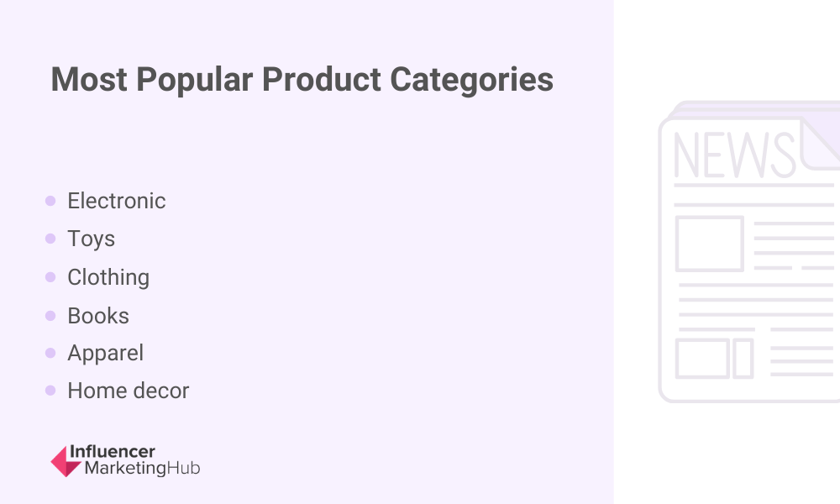
Task: Select the Home decor category text
Action: 128,391
